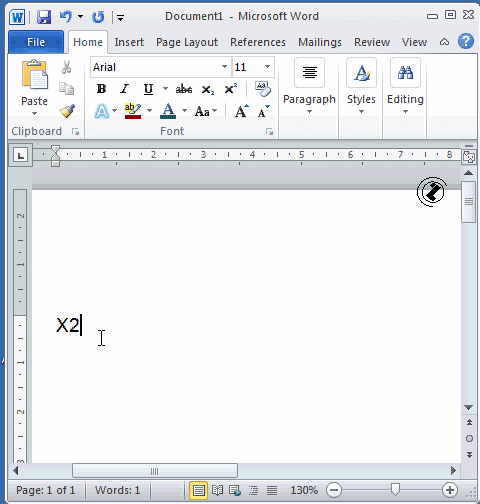Open the Text Effects dropdown arrow
Image resolution: width=480 pixels, height=504 pixels.
click(x=115, y=111)
